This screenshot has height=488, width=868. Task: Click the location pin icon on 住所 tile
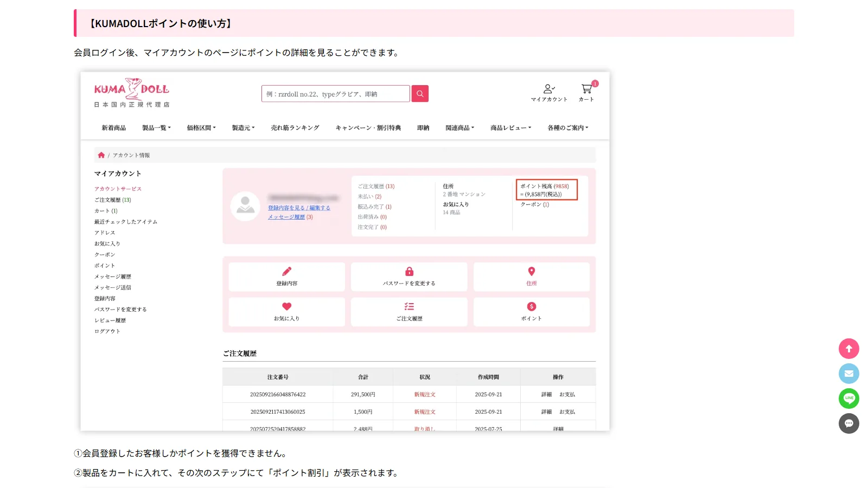tap(532, 271)
